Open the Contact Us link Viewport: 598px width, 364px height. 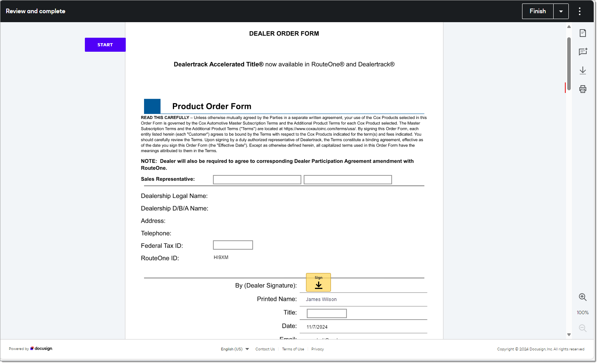point(265,349)
